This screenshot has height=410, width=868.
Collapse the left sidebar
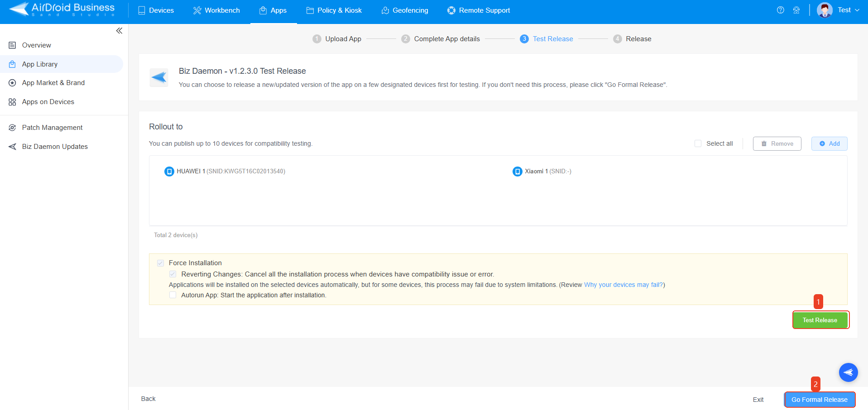pos(119,31)
